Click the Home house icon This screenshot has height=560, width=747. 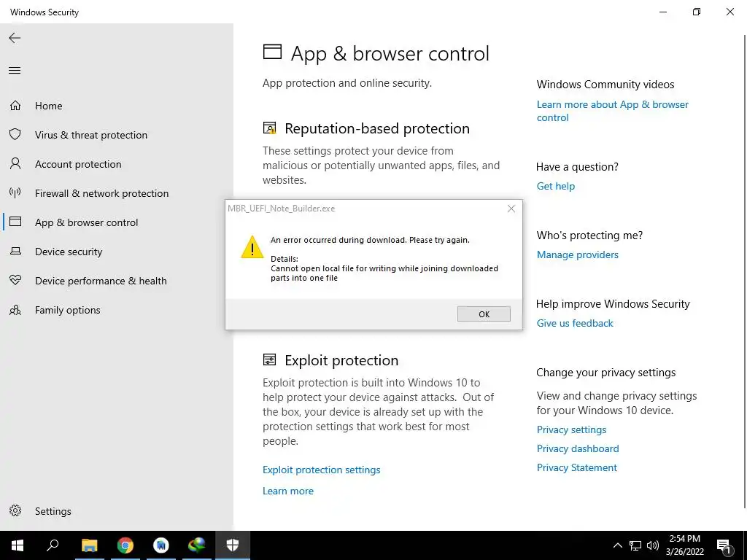(15, 105)
